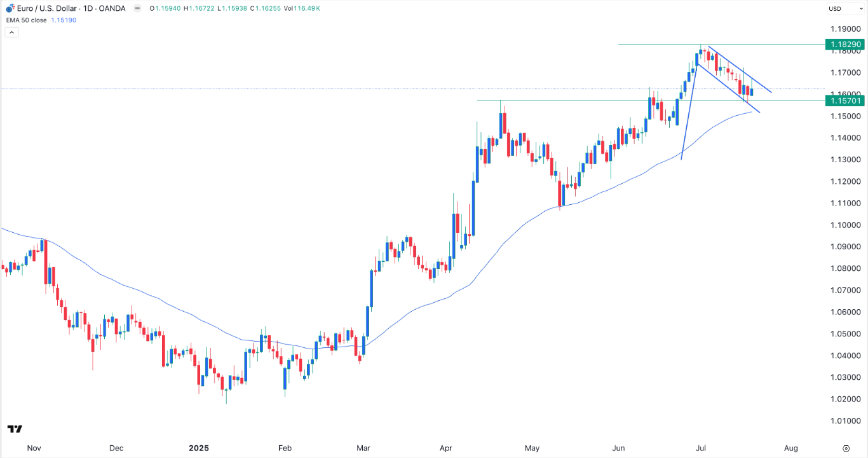Click the 2025 label on time axis
The height and width of the screenshot is (458, 868).
[x=199, y=448]
